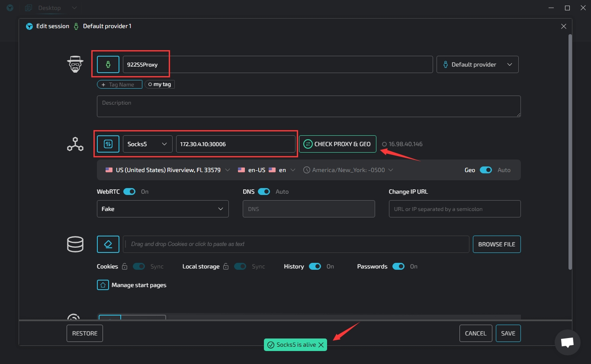Click the eraser icon to clear cookies
Image resolution: width=591 pixels, height=364 pixels.
click(x=108, y=244)
